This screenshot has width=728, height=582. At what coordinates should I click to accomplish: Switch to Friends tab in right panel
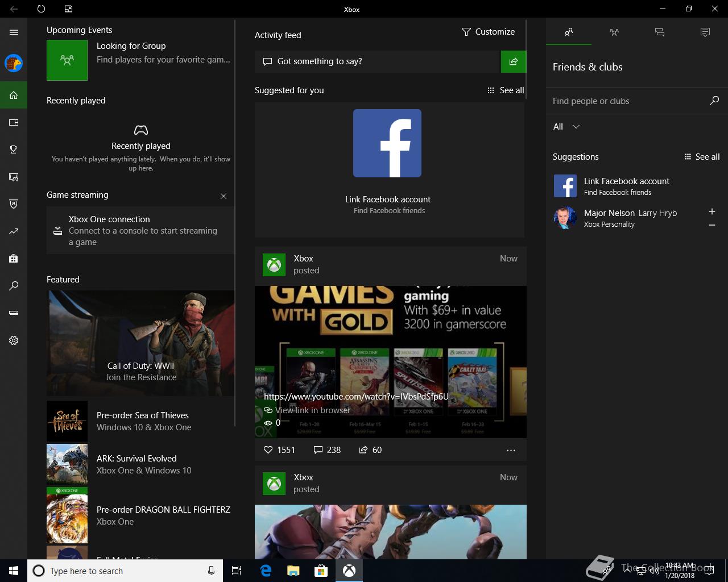569,32
